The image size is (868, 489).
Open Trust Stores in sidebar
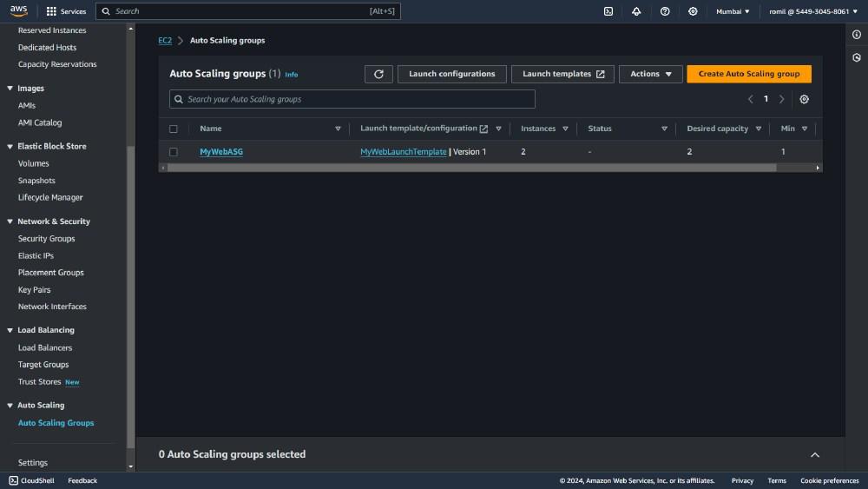(39, 381)
